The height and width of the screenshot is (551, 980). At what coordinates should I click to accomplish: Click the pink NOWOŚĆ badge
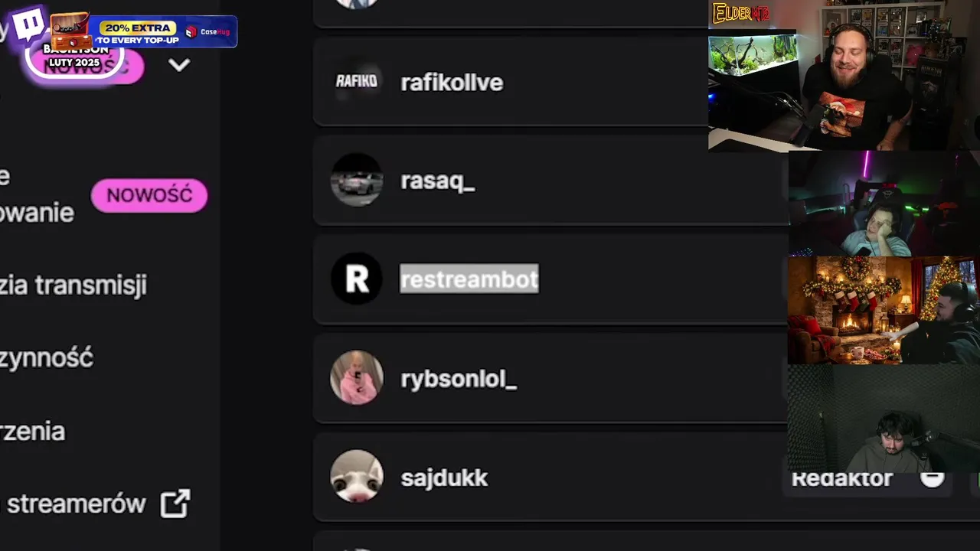point(149,196)
